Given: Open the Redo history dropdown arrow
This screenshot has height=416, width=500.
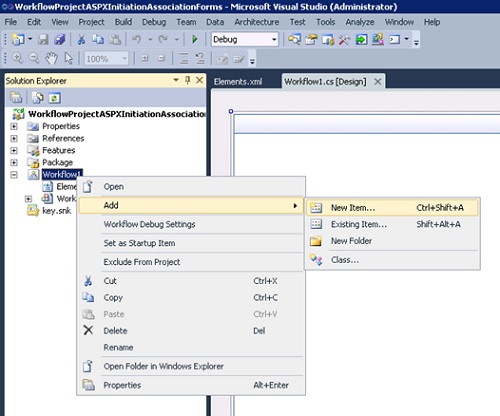Looking at the screenshot, I should click(x=177, y=39).
